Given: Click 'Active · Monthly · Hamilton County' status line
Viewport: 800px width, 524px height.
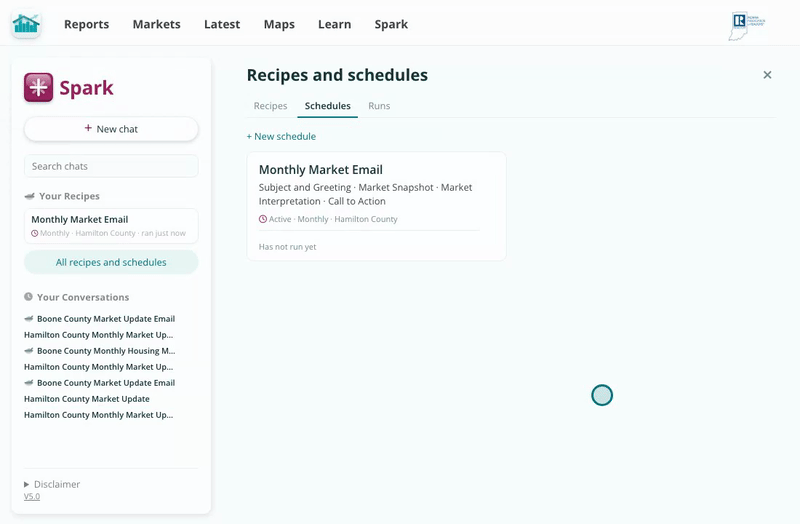Looking at the screenshot, I should click(328, 219).
